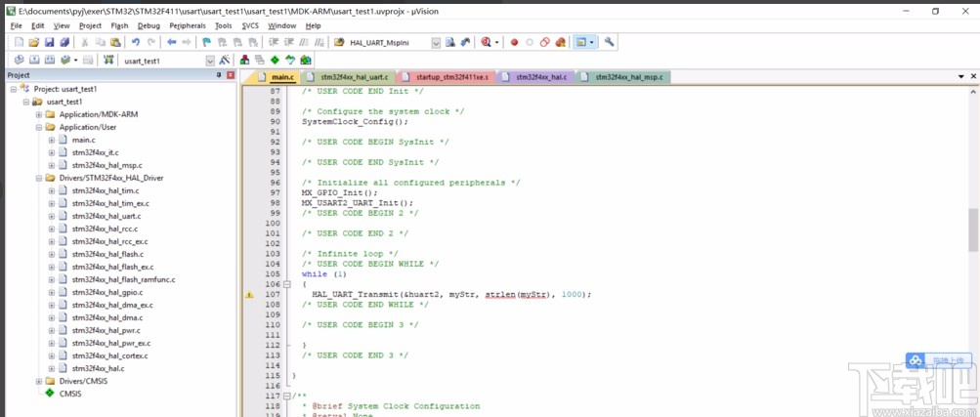Comment selection icon
Viewport: 980px width, 417px height.
point(304,42)
